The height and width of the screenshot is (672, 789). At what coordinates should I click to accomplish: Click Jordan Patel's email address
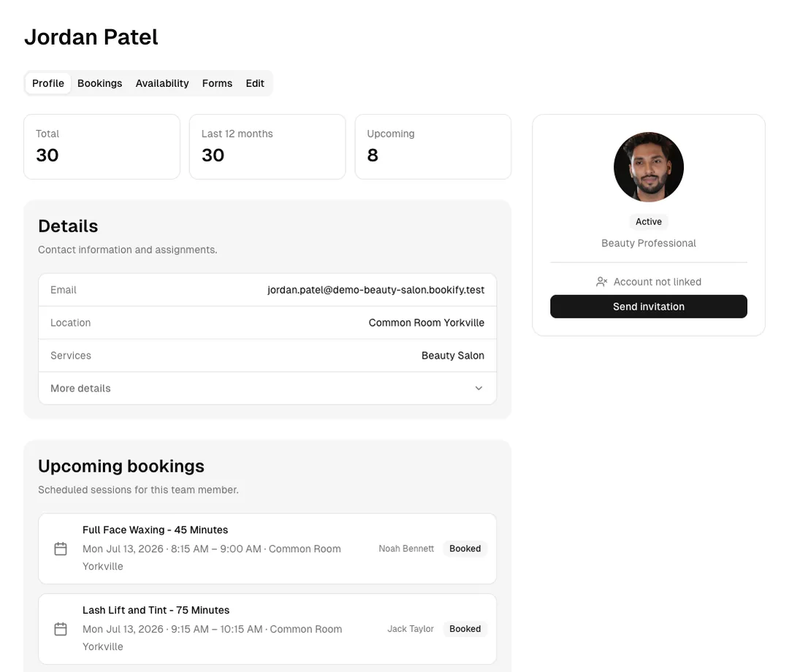376,290
